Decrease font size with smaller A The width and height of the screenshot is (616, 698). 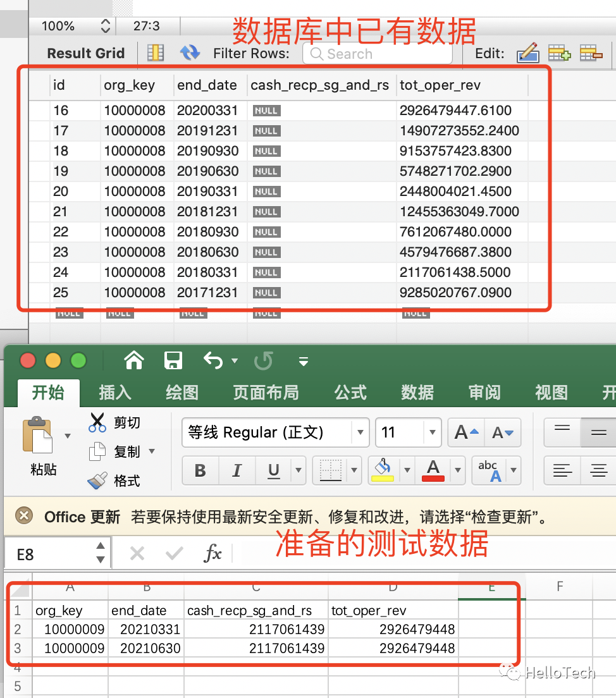click(503, 432)
